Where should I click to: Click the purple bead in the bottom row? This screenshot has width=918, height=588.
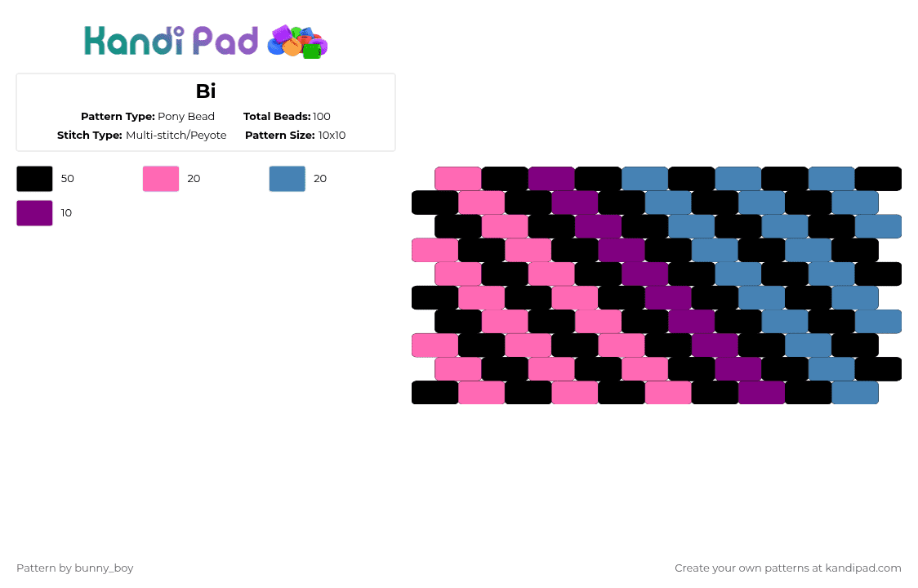[x=762, y=393]
